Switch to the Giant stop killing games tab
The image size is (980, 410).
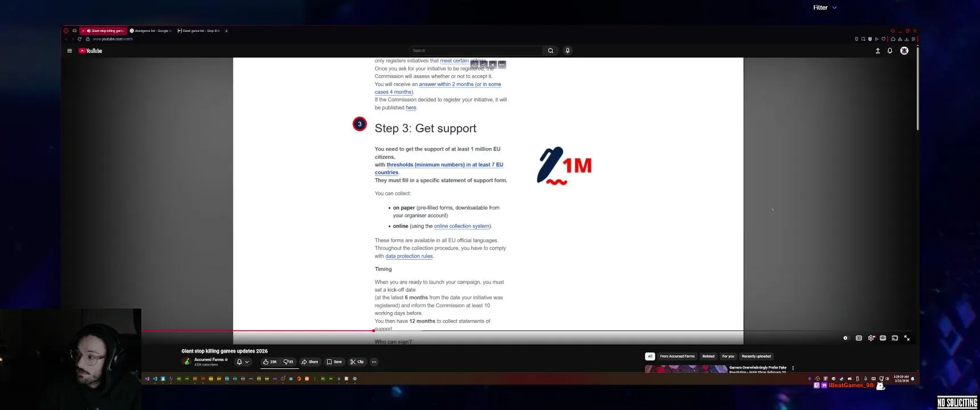104,31
